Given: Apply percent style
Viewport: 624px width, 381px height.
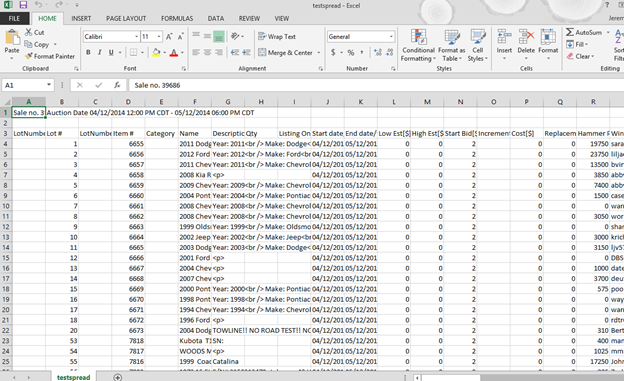Looking at the screenshot, I should [351, 52].
